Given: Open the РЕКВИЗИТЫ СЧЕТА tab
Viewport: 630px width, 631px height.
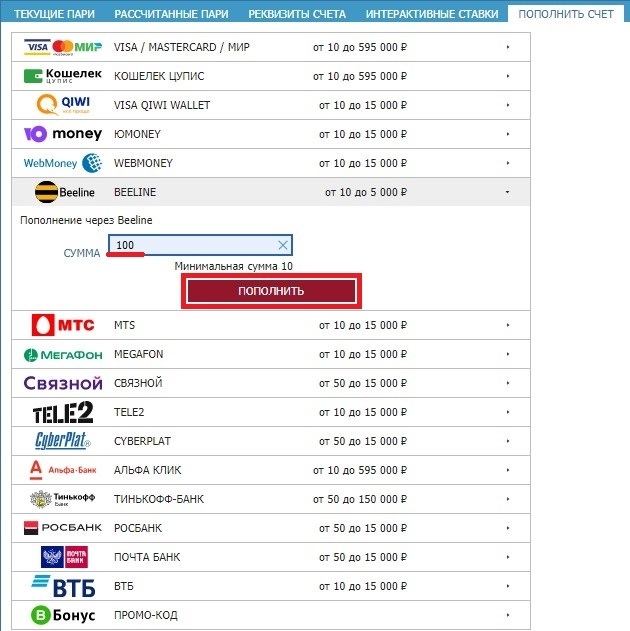Looking at the screenshot, I should click(x=297, y=14).
